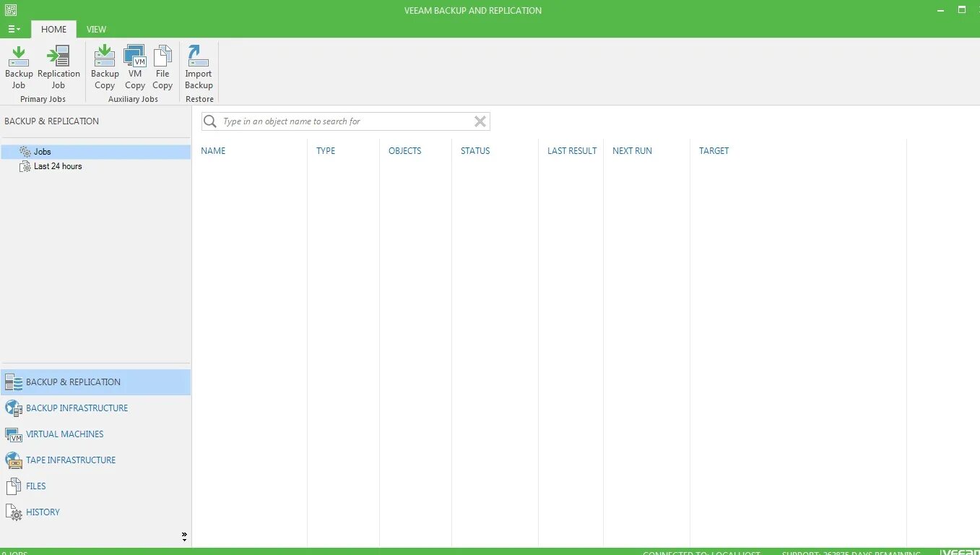Sort by the TARGET column header
Image resolution: width=980 pixels, height=555 pixels.
[x=714, y=151]
